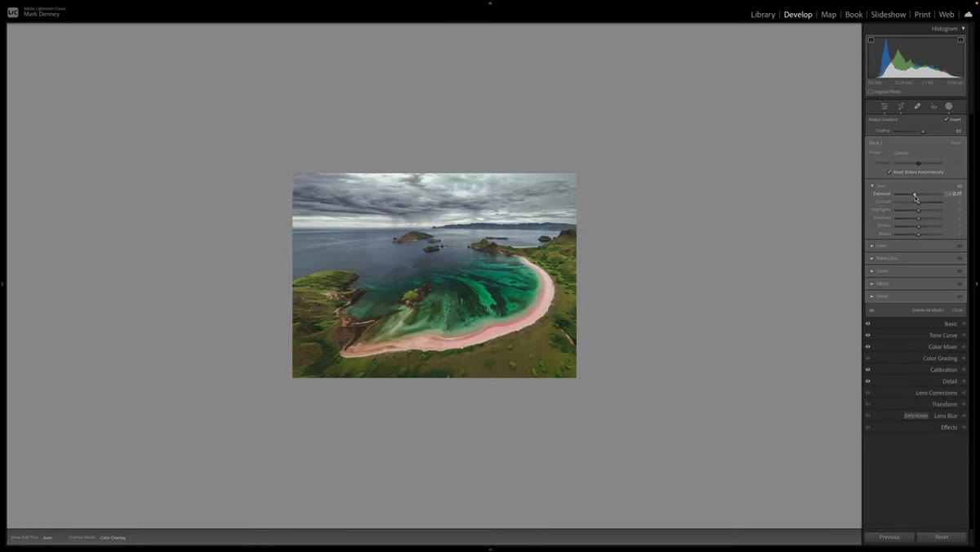Click the Feather slider handle
Screen dimensions: 980x552
point(923,131)
